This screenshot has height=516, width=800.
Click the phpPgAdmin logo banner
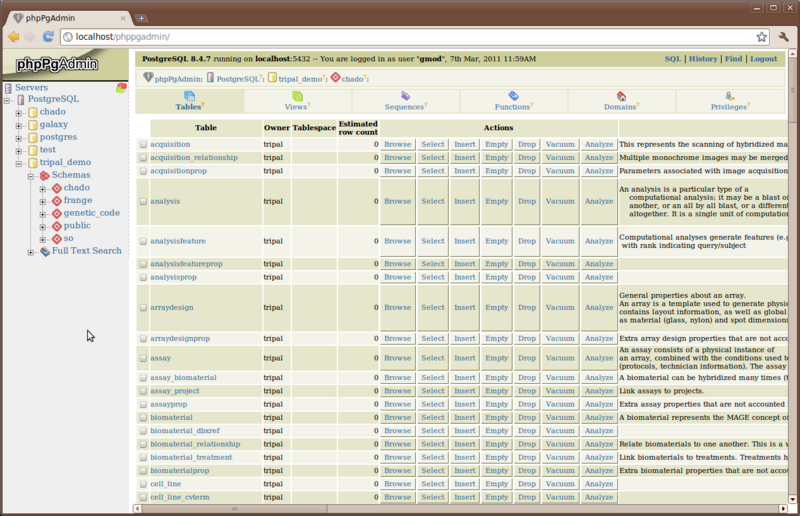click(65, 64)
